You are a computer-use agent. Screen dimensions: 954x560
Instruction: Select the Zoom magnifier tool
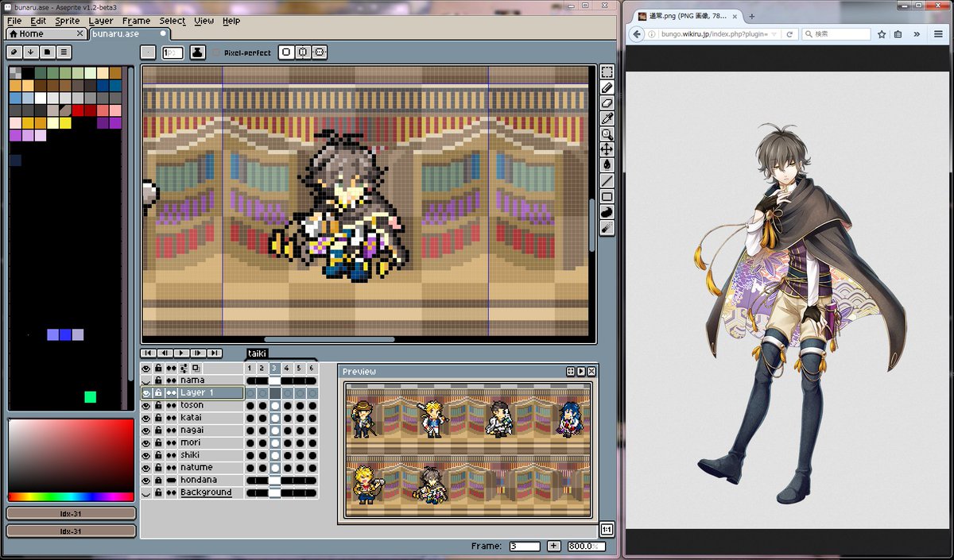click(x=607, y=134)
